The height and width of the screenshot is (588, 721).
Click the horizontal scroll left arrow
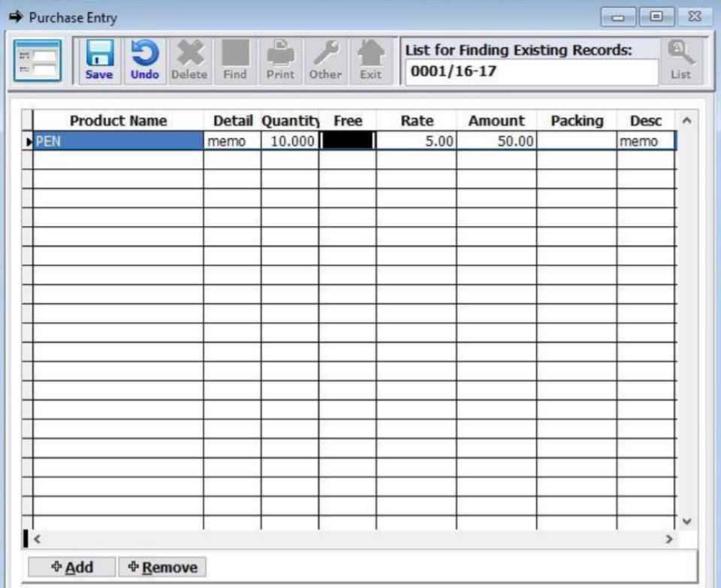coord(38,538)
